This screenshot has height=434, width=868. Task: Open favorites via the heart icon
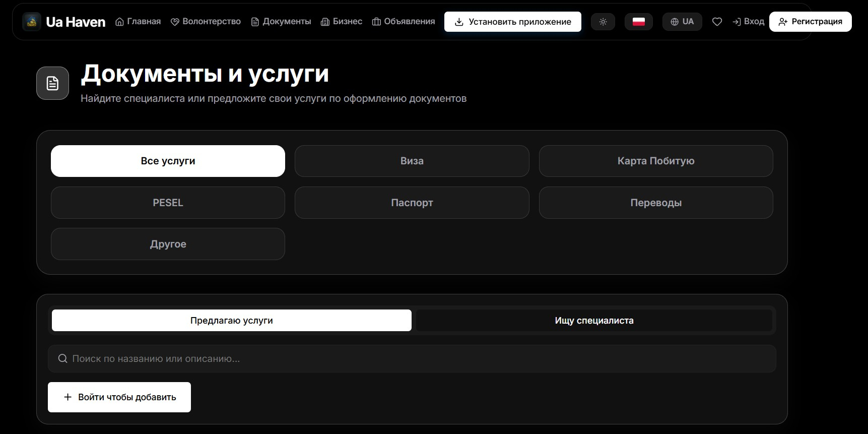717,22
